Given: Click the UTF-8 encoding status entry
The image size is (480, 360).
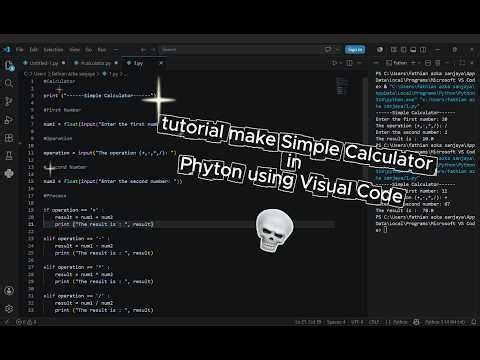Looking at the screenshot, I should (x=357, y=322).
